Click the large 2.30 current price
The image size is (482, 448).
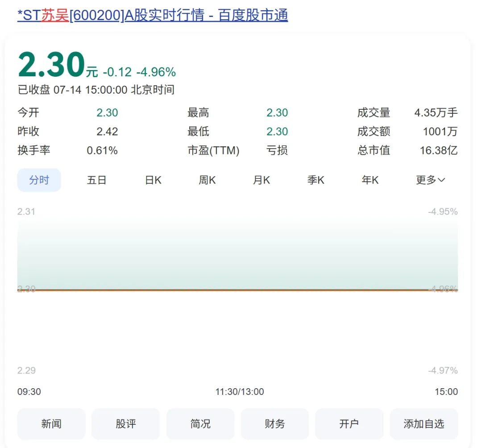tap(51, 65)
